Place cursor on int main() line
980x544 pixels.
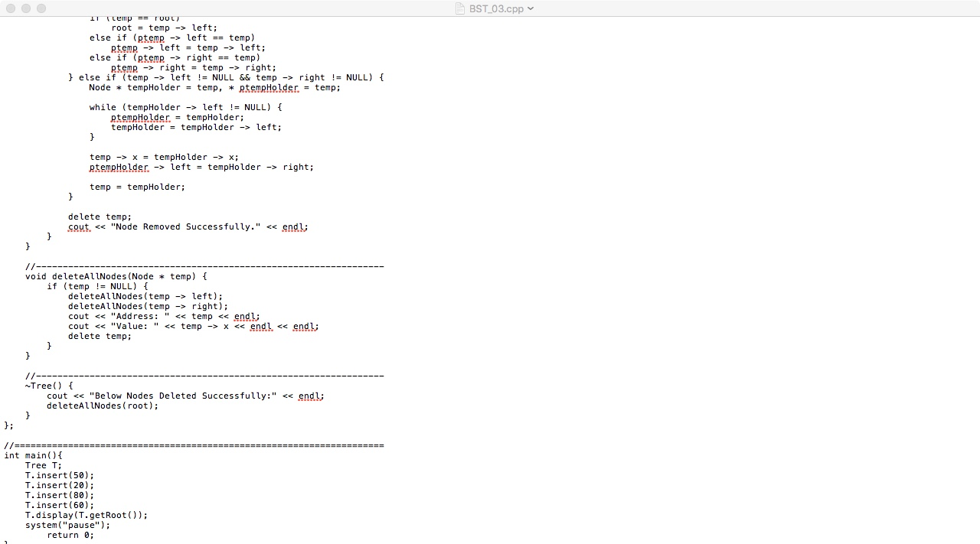pyautogui.click(x=33, y=455)
